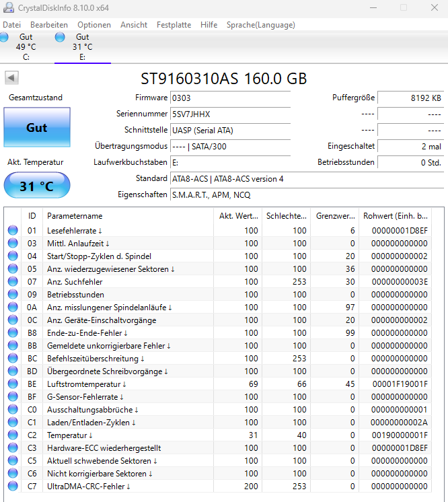This screenshot has height=502, width=448.
Task: Select the ST9160310AS 160.0 GB disk title
Action: point(224,79)
